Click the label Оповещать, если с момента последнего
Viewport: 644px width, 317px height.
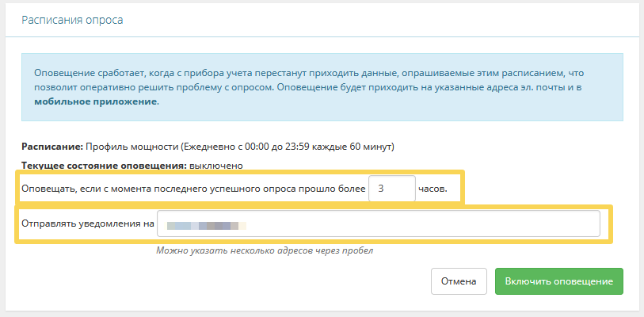(x=193, y=189)
